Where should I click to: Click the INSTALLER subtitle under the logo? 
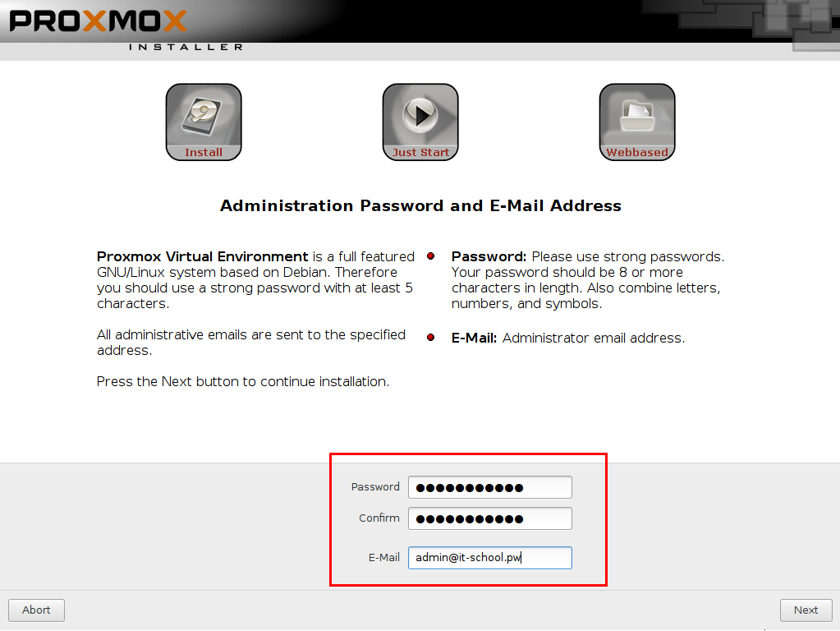coord(186,47)
